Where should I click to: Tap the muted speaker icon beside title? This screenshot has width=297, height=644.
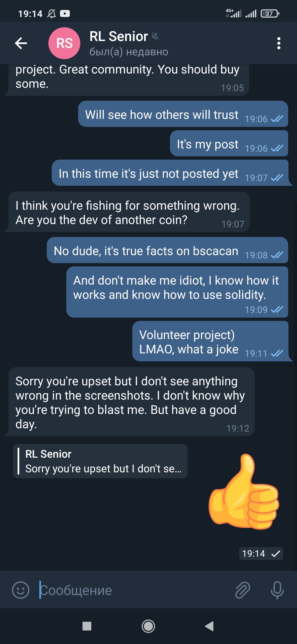(x=155, y=36)
